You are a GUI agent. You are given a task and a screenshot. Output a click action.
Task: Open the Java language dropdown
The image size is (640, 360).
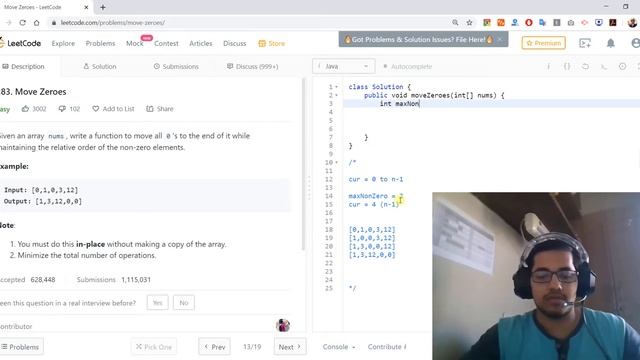(x=344, y=66)
